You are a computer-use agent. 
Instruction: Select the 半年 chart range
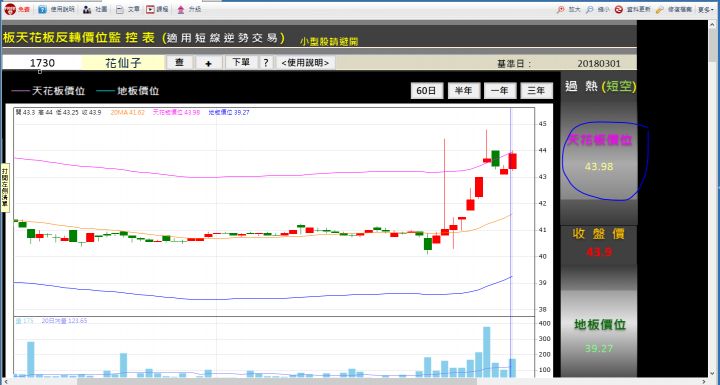point(464,91)
